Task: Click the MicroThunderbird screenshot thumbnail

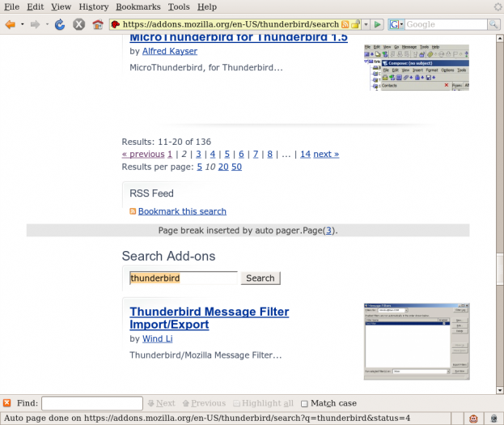Action: click(417, 67)
